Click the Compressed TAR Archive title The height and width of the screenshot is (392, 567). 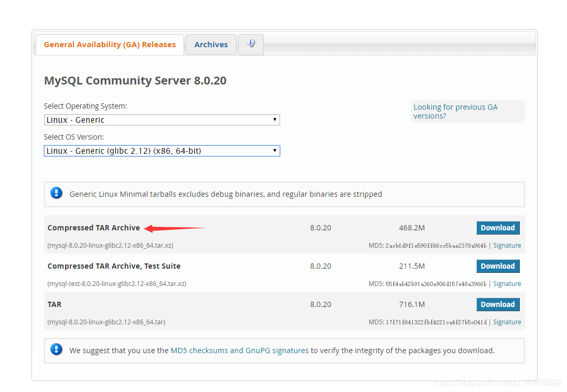(94, 228)
